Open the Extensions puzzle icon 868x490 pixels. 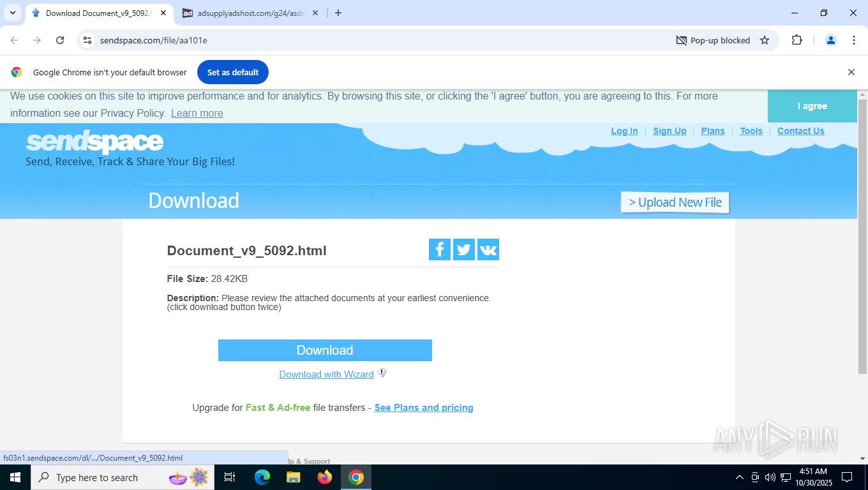[797, 40]
